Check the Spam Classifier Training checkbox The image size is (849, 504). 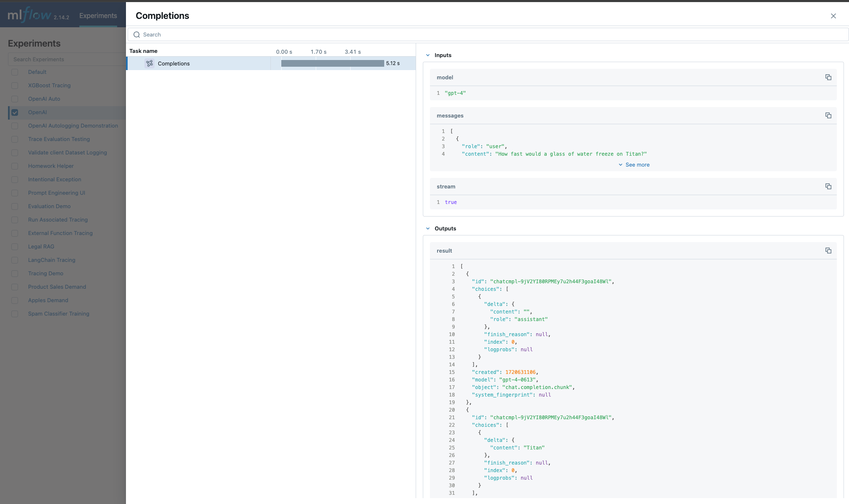pyautogui.click(x=15, y=314)
